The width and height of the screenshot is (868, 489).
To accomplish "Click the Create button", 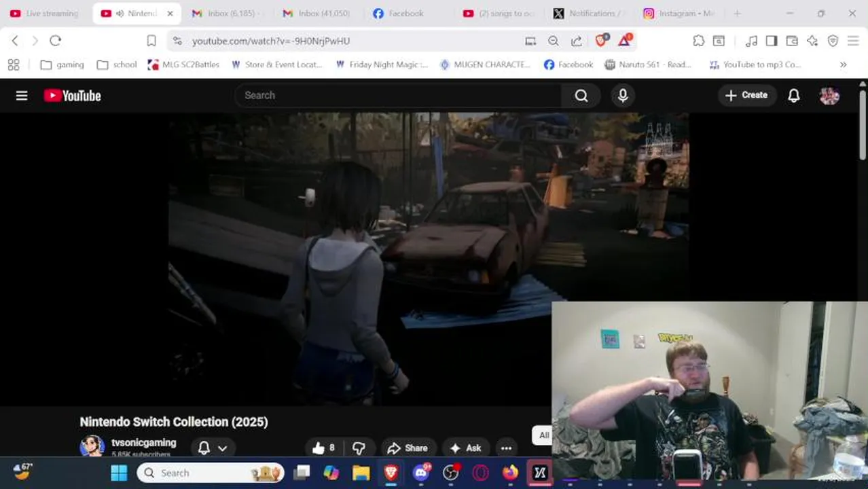I will pos(746,96).
